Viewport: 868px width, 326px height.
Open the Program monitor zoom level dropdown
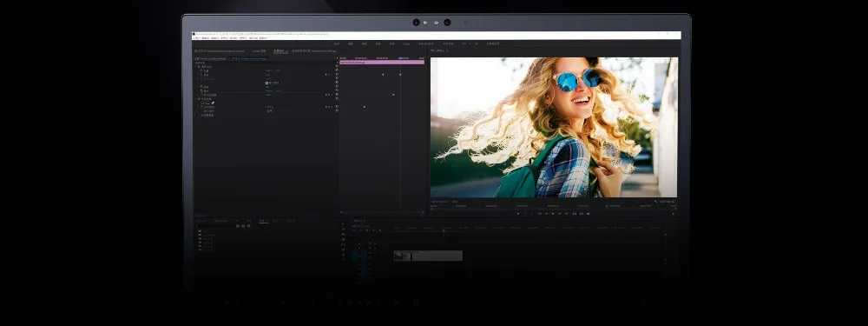click(x=455, y=202)
